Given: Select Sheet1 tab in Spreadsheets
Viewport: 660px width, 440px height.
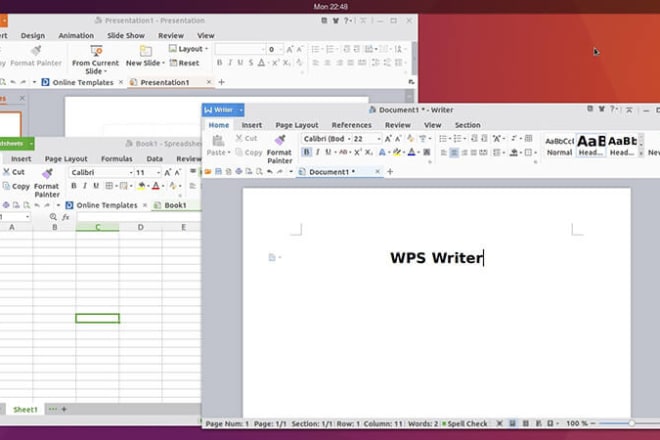Looking at the screenshot, I should pos(25,409).
